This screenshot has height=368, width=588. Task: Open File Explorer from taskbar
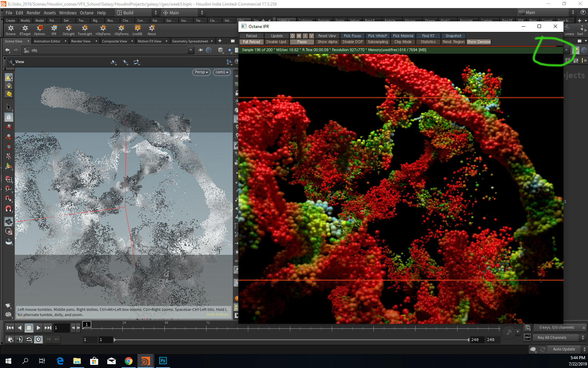(x=77, y=361)
